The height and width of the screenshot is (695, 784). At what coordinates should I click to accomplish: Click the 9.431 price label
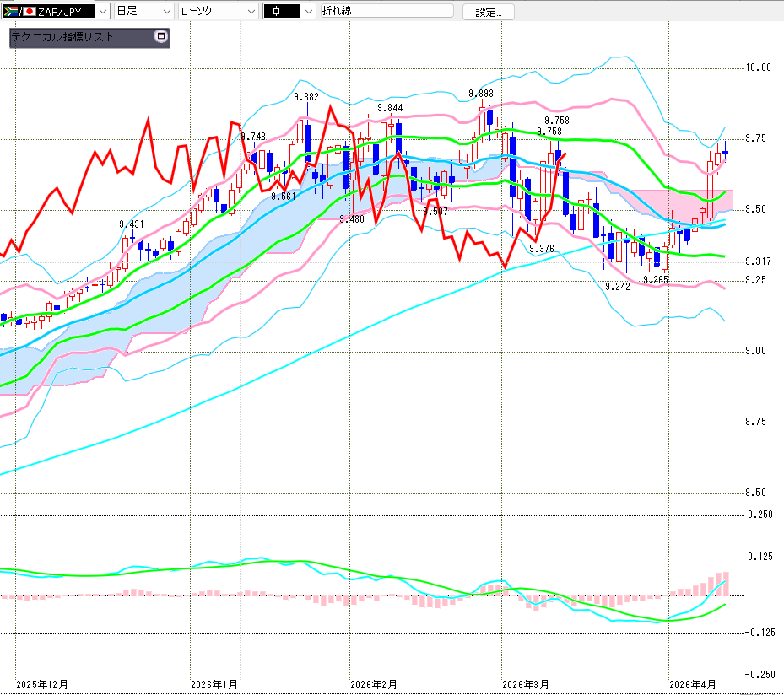coord(132,224)
